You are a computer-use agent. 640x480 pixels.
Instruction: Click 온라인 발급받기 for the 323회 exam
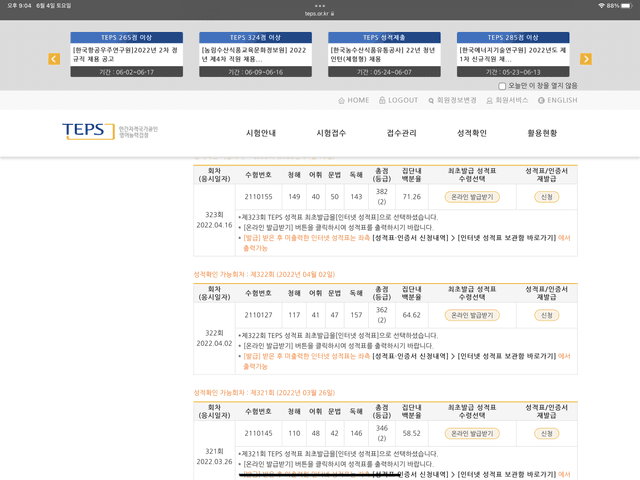click(472, 197)
